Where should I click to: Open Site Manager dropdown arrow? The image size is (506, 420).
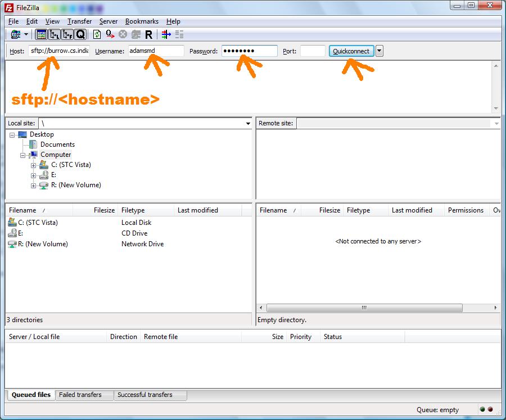pyautogui.click(x=26, y=34)
